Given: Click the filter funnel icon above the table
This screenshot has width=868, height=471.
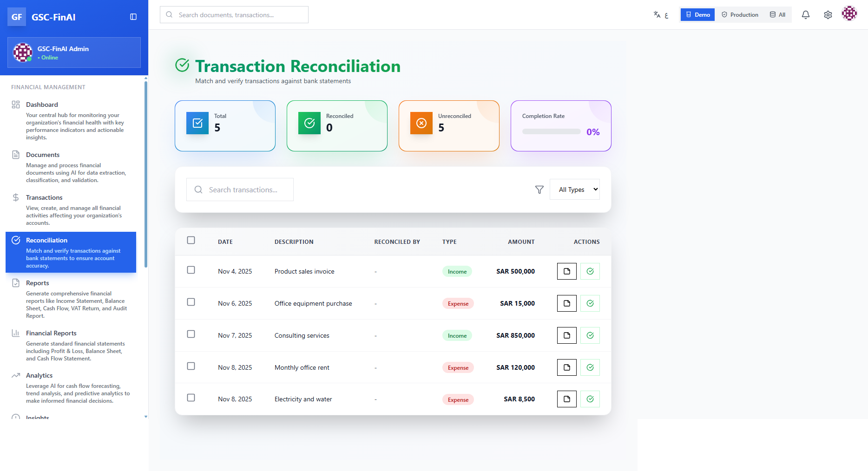Looking at the screenshot, I should pyautogui.click(x=539, y=190).
